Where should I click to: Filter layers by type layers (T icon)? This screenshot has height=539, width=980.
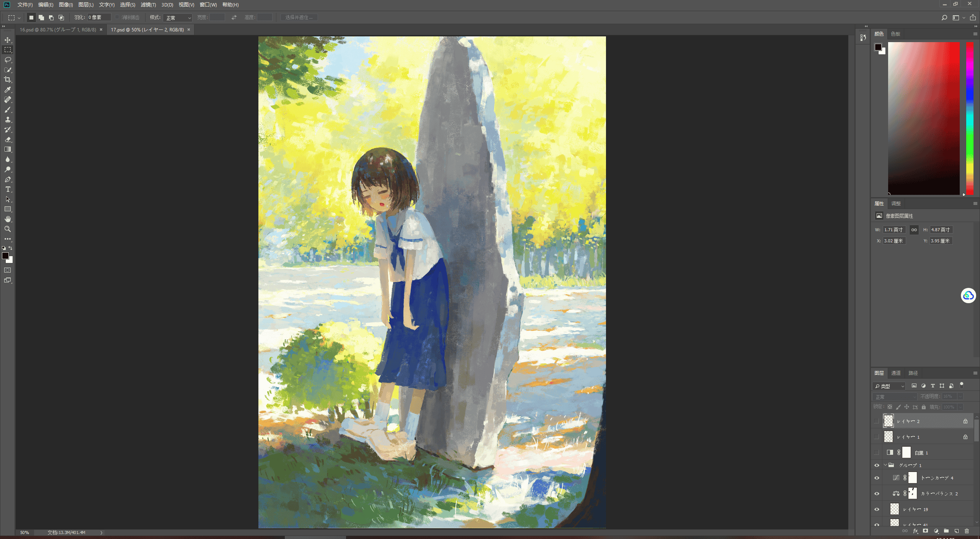(933, 386)
